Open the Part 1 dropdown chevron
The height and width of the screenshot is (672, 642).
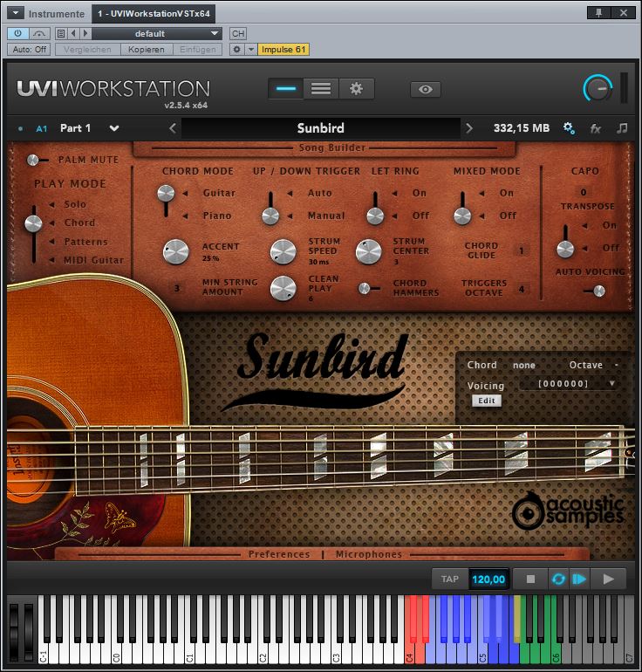pos(114,128)
